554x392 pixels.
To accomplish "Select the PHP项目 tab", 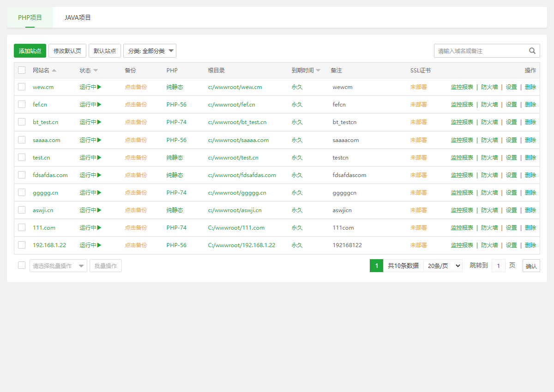I will [30, 18].
